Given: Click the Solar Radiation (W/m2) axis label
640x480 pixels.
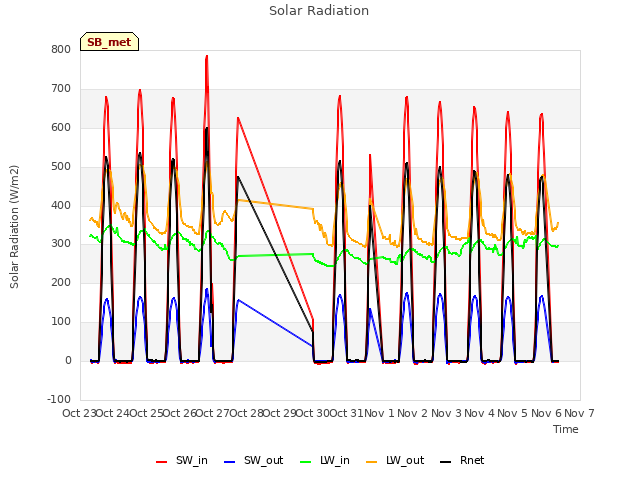Looking at the screenshot, I should [x=14, y=227].
